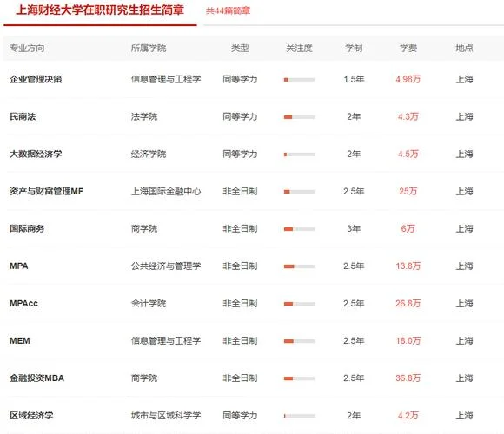Open the MEM program link
The height and width of the screenshot is (434, 504).
20,340
